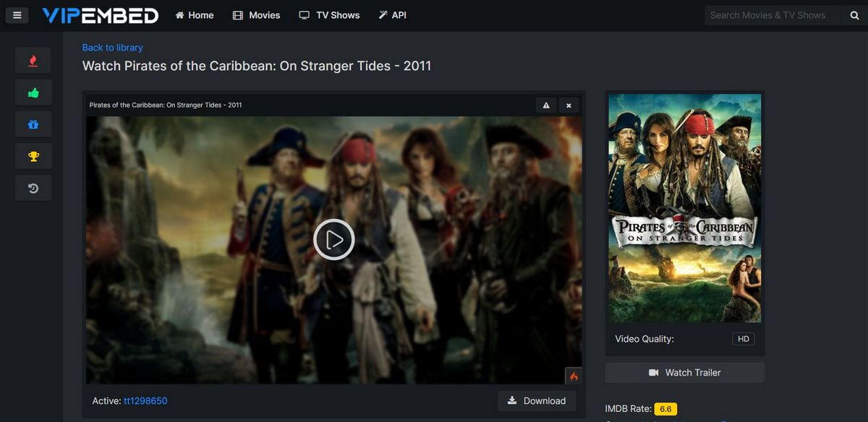
Task: Go to the Home page
Action: (x=195, y=15)
